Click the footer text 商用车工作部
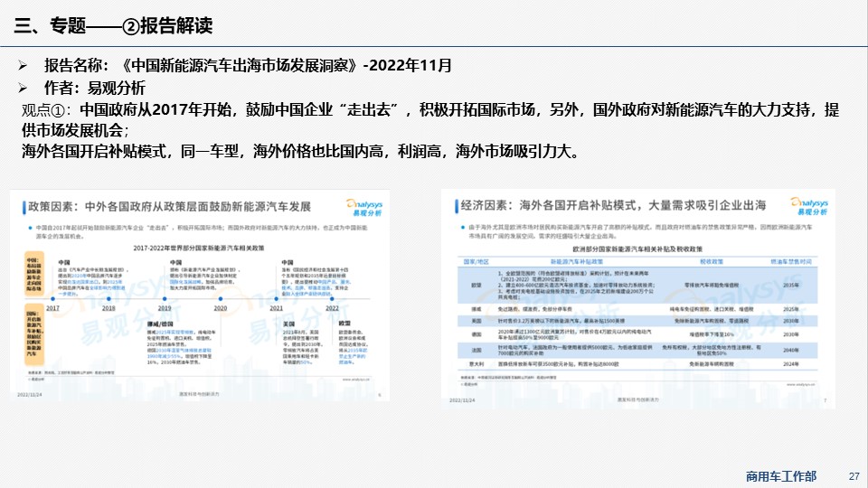 pyautogui.click(x=781, y=476)
